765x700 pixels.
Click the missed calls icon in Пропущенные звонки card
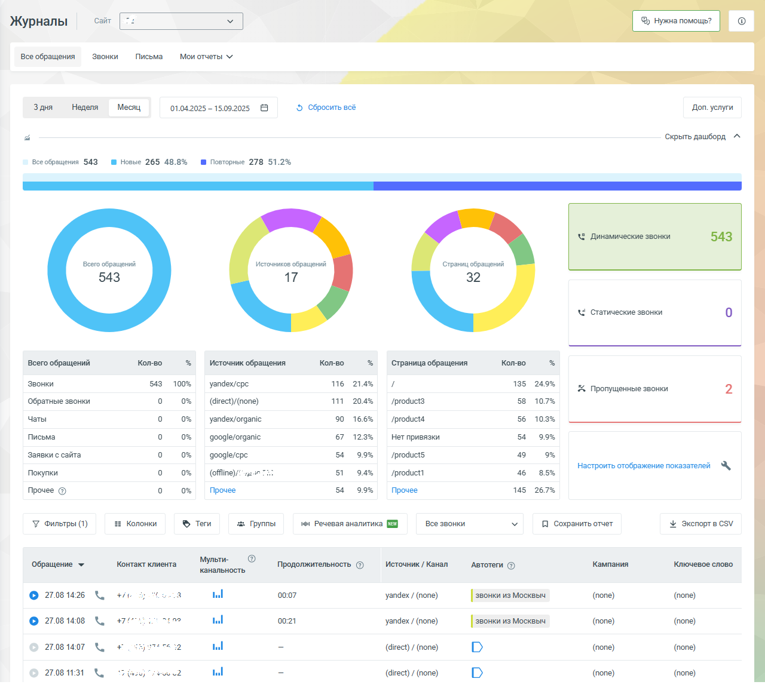point(582,389)
